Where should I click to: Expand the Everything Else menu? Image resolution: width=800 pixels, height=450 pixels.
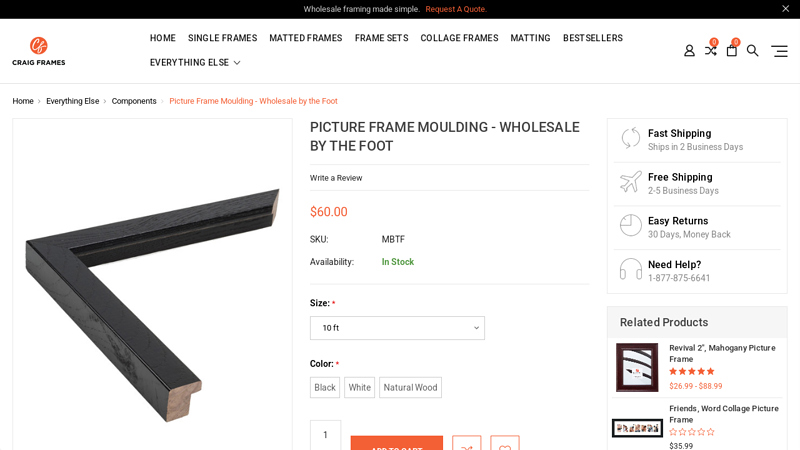tap(195, 63)
